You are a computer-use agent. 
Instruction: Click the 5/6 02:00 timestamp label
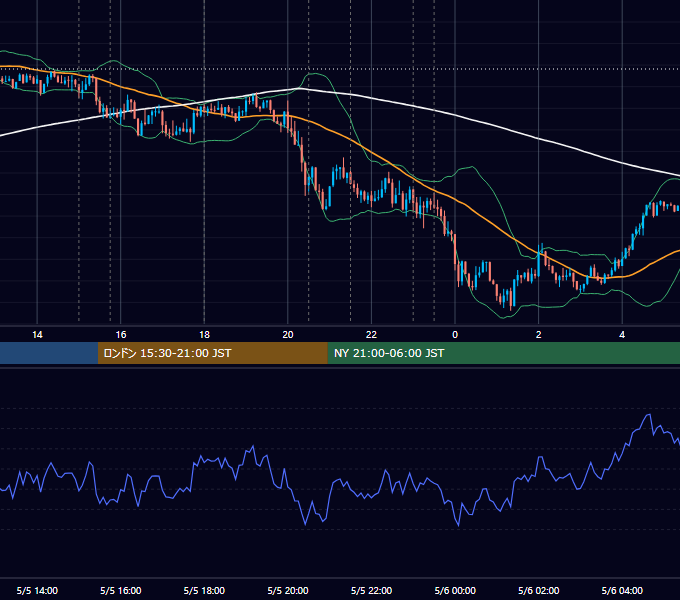click(539, 590)
